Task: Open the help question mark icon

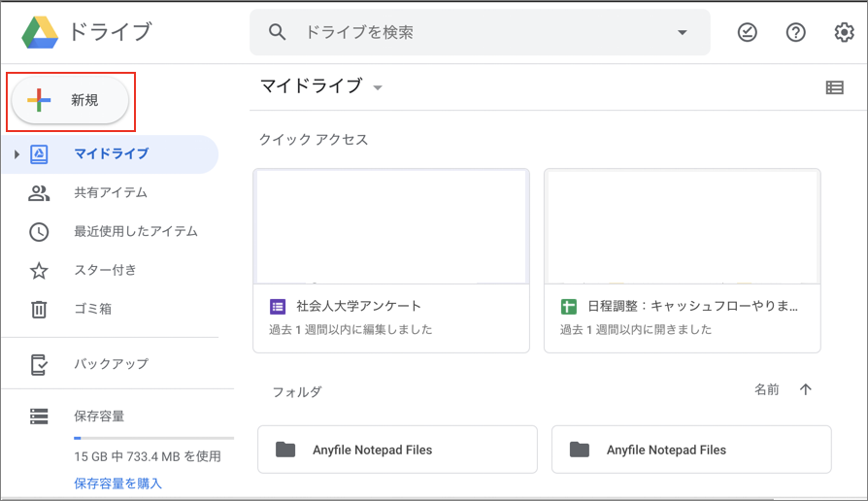Action: coord(795,33)
